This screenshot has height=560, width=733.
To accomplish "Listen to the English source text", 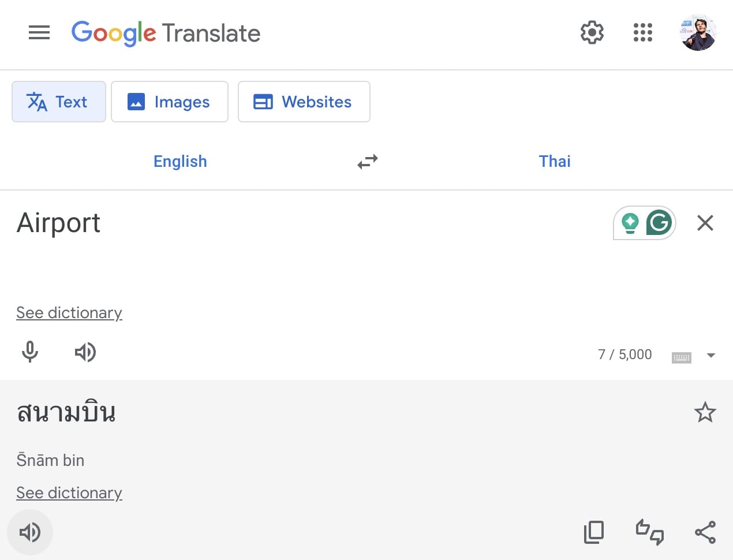I will 85,352.
